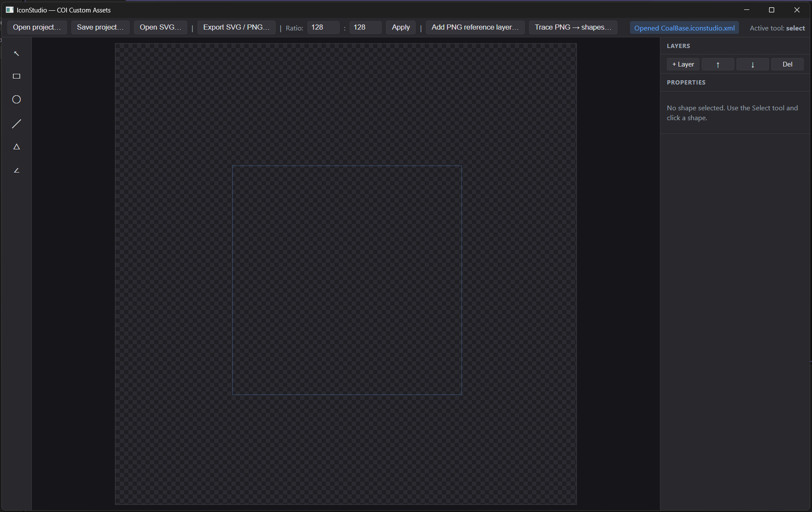Choose the angled polyline tool
The image size is (812, 512).
[x=16, y=170]
